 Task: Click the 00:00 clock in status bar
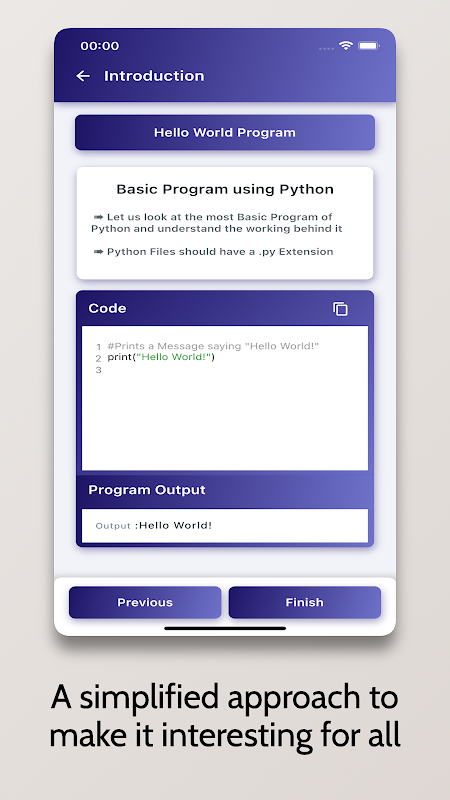click(99, 46)
